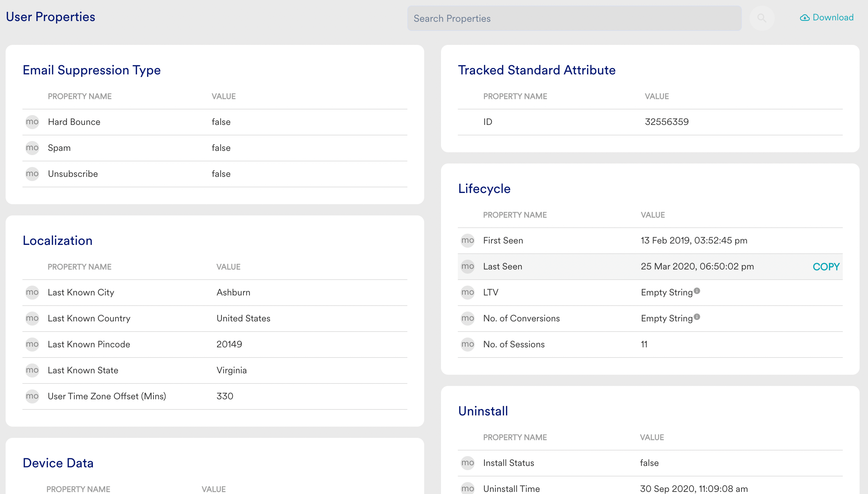Screen dimensions: 868x494
Task: Click the COPY button for Last Seen
Action: [826, 267]
